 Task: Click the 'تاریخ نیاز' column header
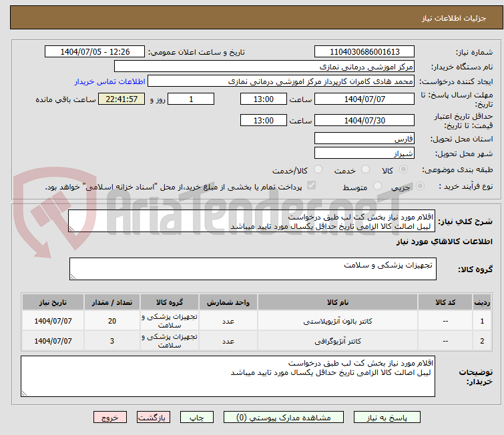[53, 302]
